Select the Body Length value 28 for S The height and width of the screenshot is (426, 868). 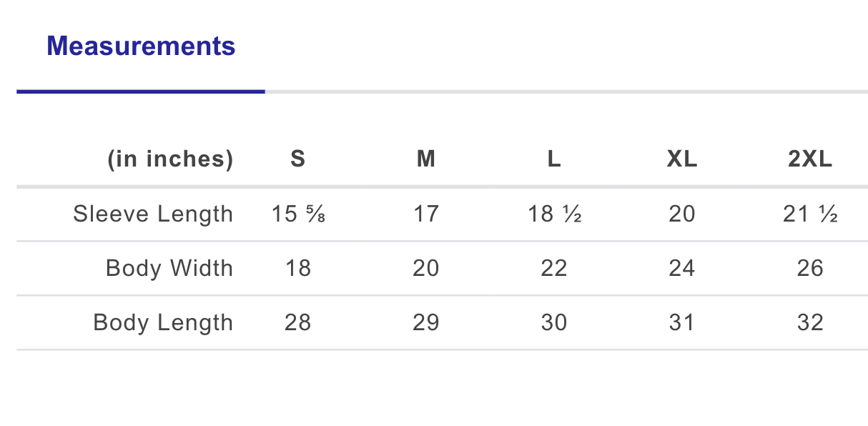tap(298, 322)
